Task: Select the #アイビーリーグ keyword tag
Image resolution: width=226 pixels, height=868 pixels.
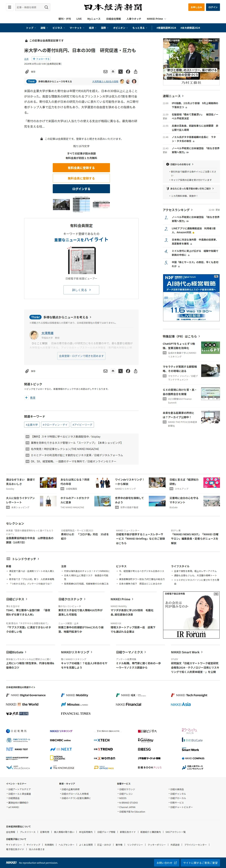Action: [82, 425]
